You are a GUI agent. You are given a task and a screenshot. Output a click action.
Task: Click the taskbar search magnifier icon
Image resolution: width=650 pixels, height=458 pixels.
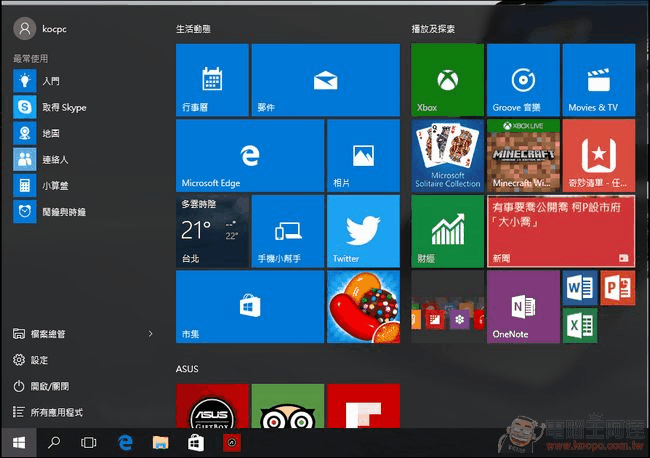click(54, 442)
